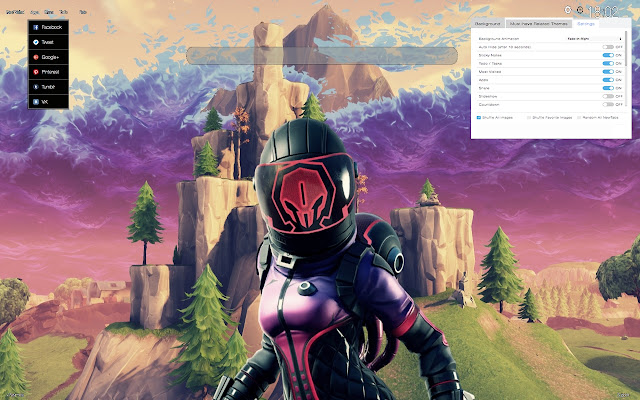Check Random All NewTabs checkbox
The width and height of the screenshot is (640, 400).
[x=579, y=118]
